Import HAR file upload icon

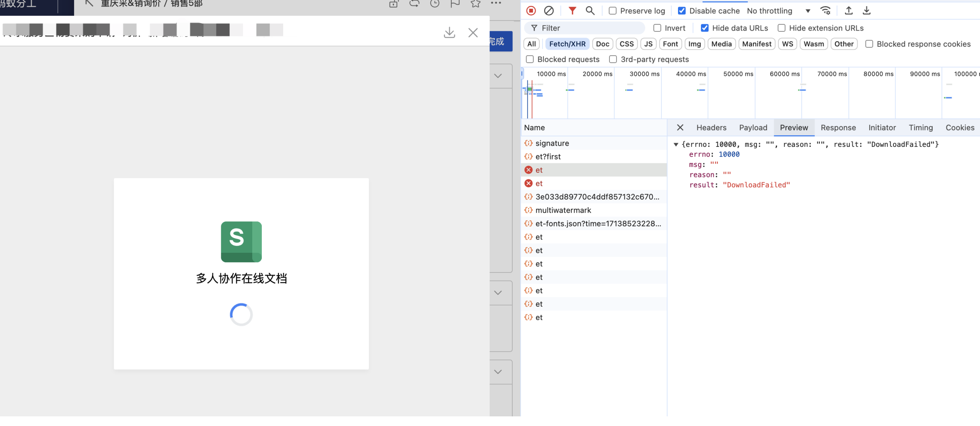point(849,11)
